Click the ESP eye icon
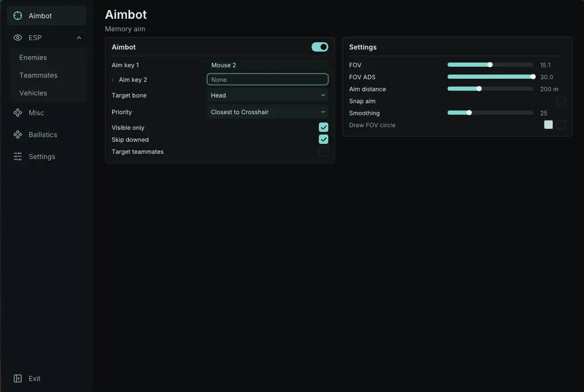Screen dimensions: 584x392 pos(18,38)
